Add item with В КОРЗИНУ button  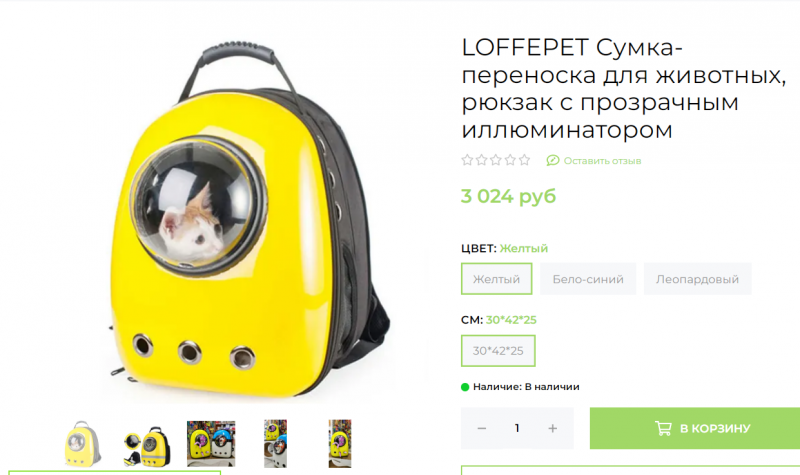pyautogui.click(x=695, y=428)
